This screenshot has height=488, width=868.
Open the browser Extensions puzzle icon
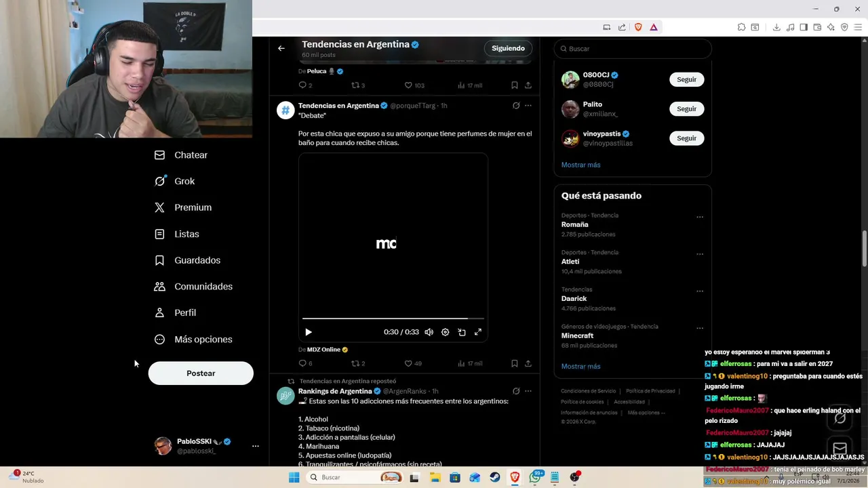[x=741, y=27]
